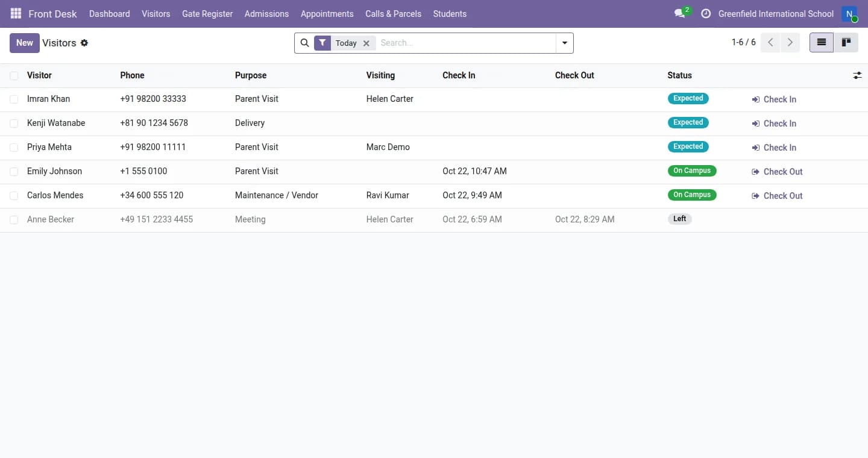Select the Emily Johnson row checkbox

point(14,172)
